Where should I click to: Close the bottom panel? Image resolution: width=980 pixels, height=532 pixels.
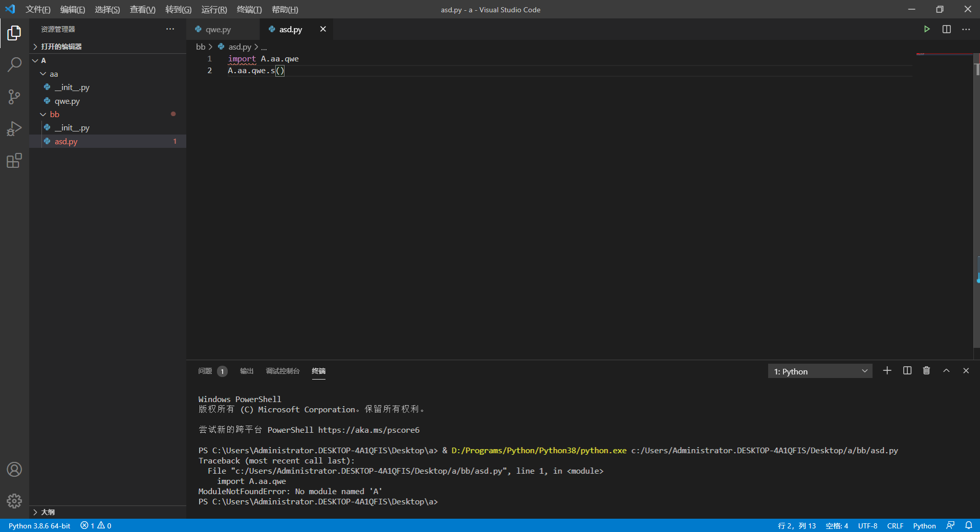(x=966, y=371)
